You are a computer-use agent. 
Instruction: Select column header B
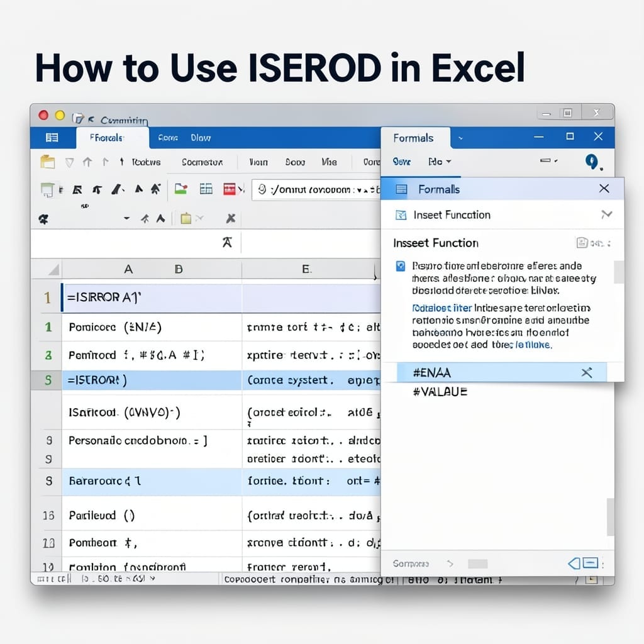coord(179,269)
